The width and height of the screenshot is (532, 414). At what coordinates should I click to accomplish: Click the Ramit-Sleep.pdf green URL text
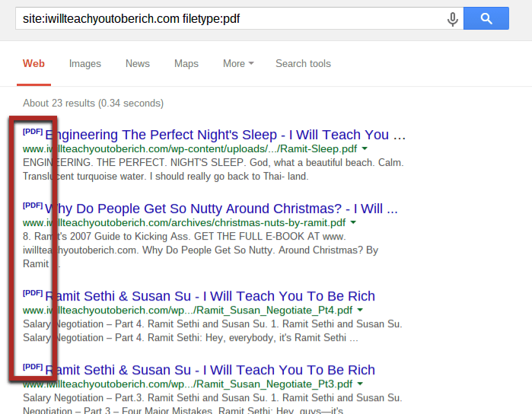click(x=190, y=149)
